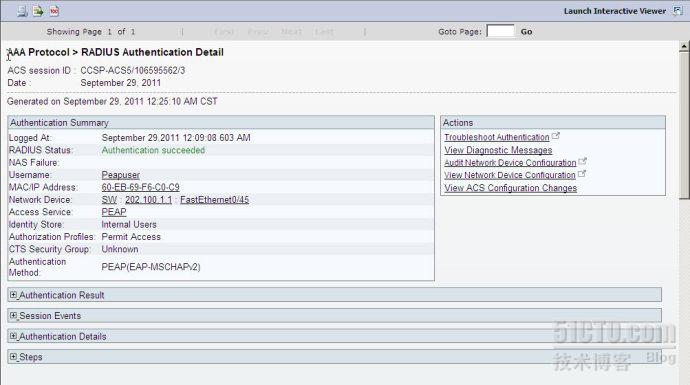Click the disabled Last page button
Viewport: 690px width, 385px height.
click(x=324, y=32)
